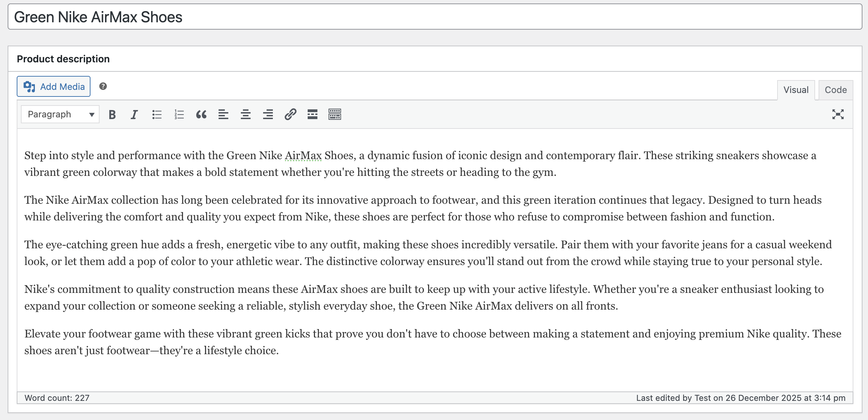Center align the text
This screenshot has height=420, width=868.
246,114
